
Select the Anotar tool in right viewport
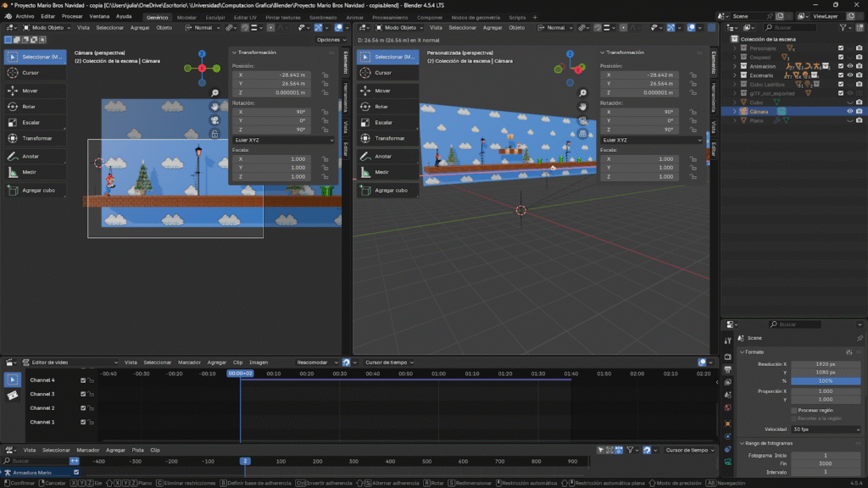point(383,156)
